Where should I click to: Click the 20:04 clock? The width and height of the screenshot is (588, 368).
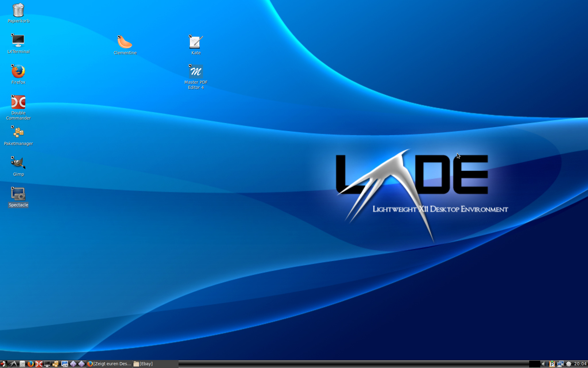(580, 364)
